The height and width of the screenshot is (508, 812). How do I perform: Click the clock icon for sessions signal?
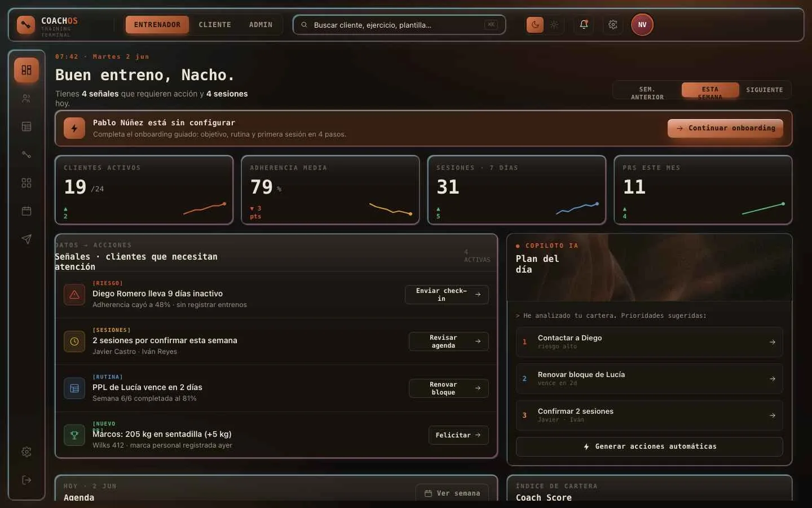click(x=74, y=341)
